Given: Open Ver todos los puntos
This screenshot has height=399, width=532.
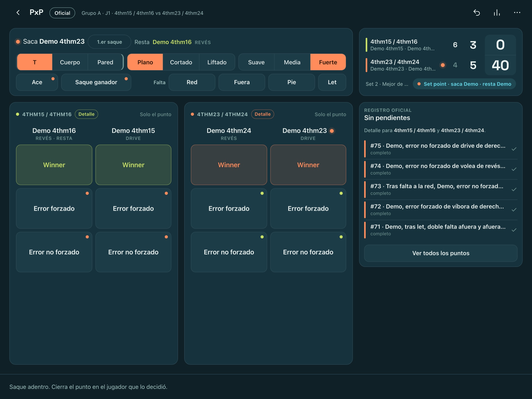Looking at the screenshot, I should [441, 253].
